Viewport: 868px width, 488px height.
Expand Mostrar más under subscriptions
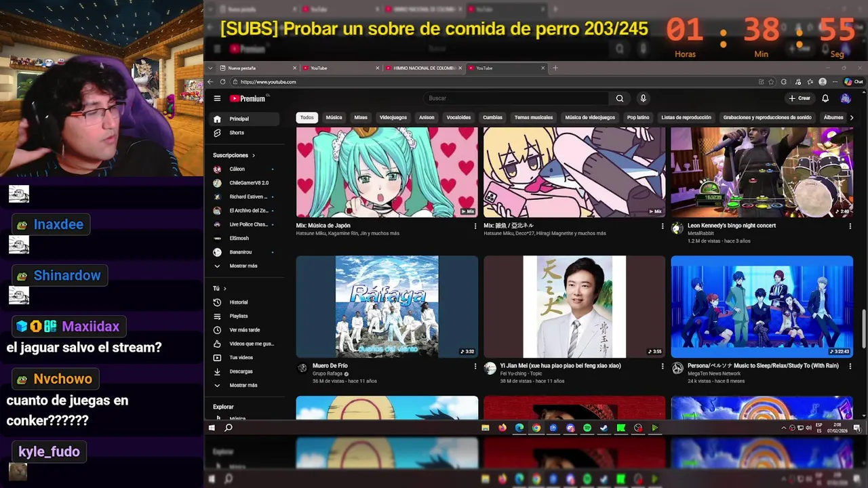pyautogui.click(x=245, y=266)
